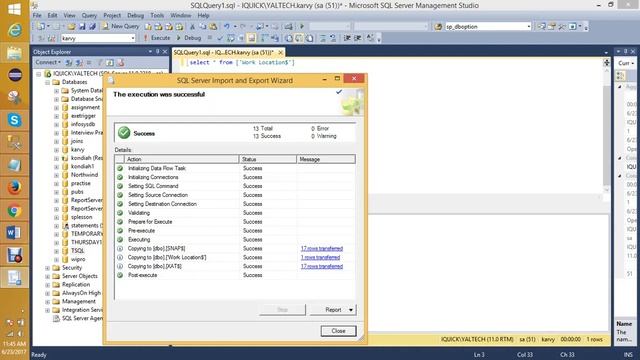Open Database Engine Query icon
640x360 pixels.
click(x=148, y=27)
